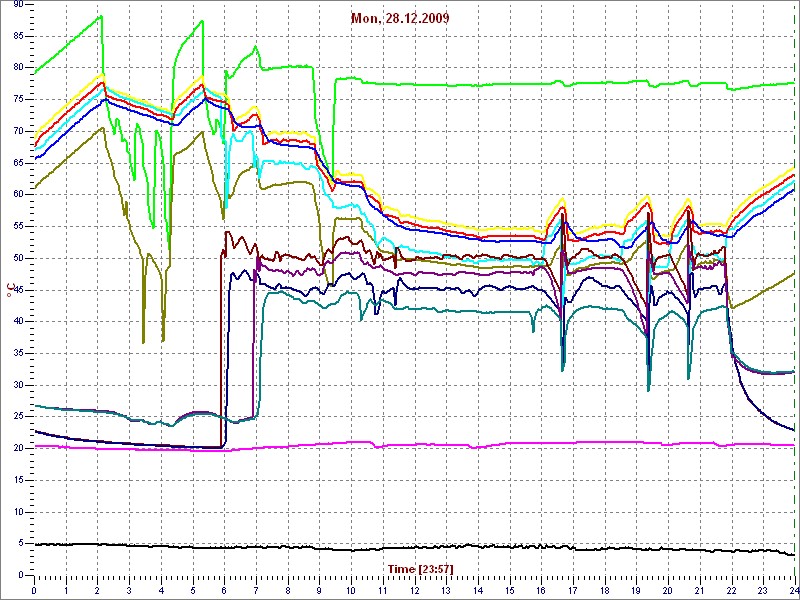Click hour '17' on the time axis

(573, 591)
